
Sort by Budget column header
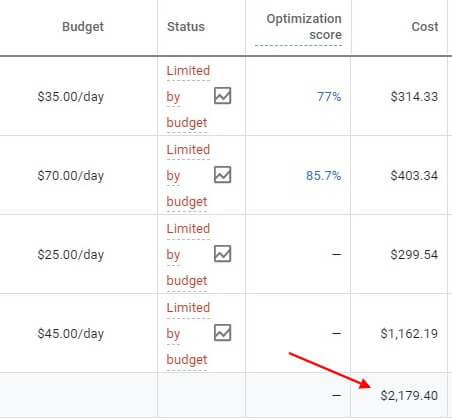pos(83,27)
